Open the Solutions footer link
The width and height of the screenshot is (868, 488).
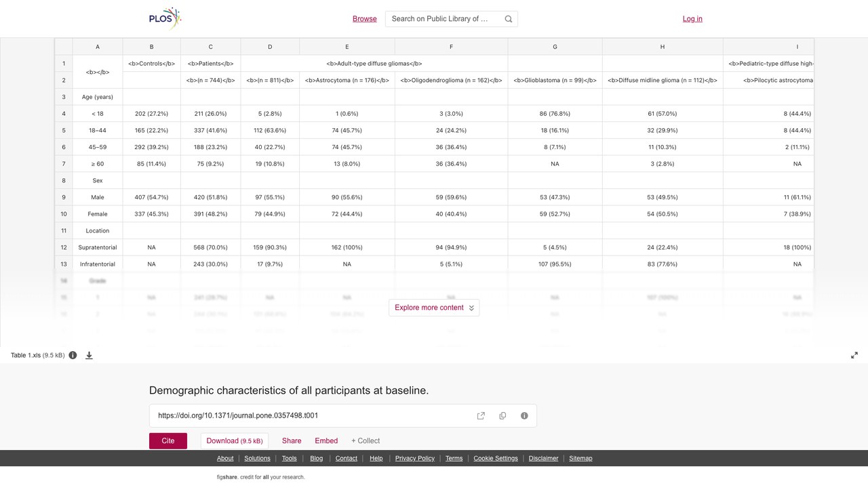258,458
